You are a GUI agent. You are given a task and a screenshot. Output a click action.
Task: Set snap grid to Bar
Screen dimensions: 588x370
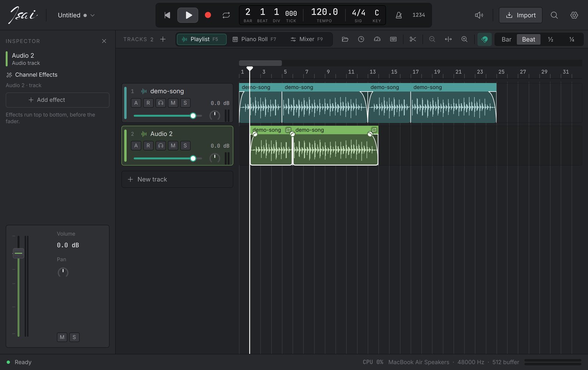point(506,39)
